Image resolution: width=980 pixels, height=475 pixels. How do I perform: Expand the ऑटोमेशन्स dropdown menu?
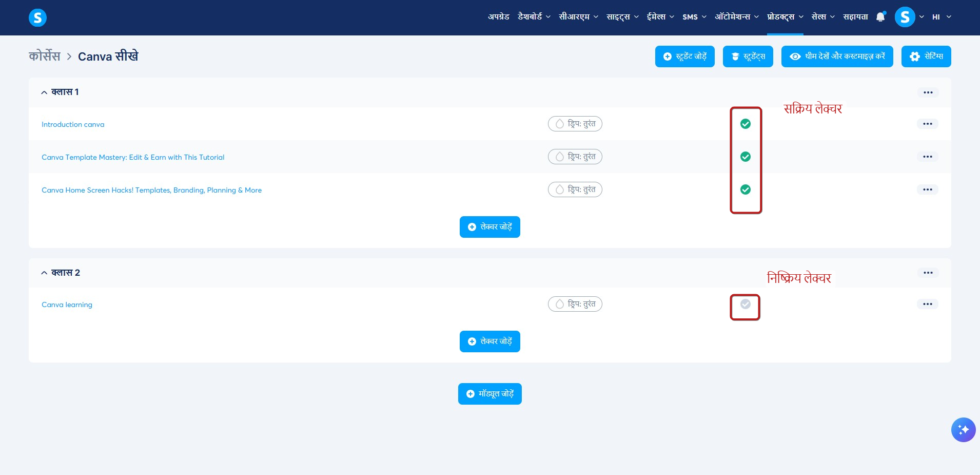[736, 17]
